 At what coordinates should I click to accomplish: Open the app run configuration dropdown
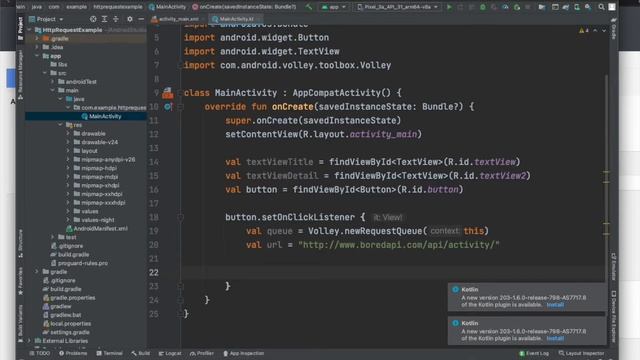pos(334,7)
